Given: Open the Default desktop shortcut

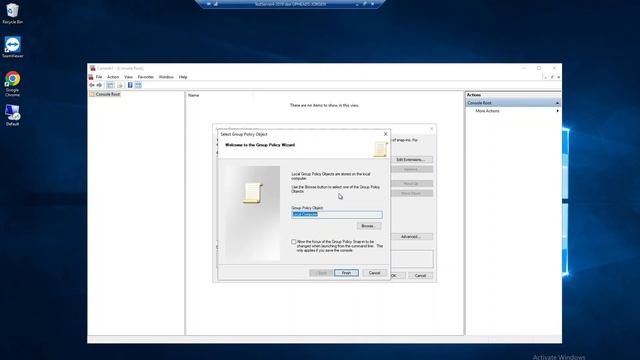Looking at the screenshot, I should (x=12, y=115).
